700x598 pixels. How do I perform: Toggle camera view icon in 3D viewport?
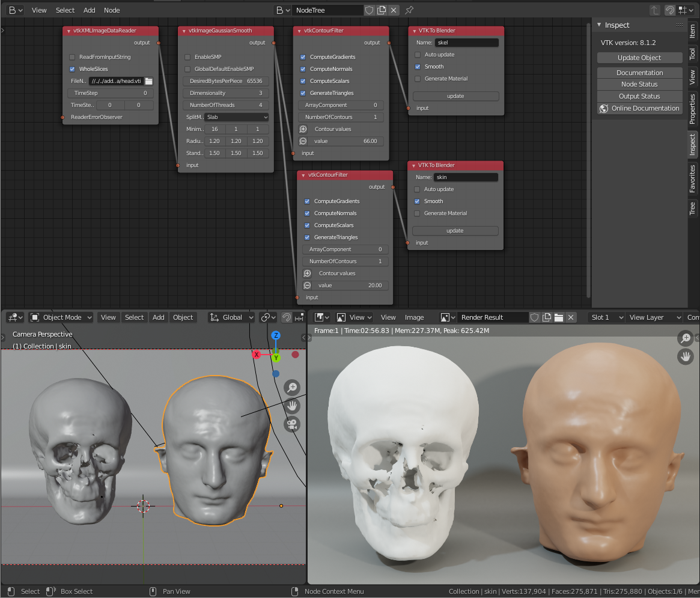coord(292,424)
